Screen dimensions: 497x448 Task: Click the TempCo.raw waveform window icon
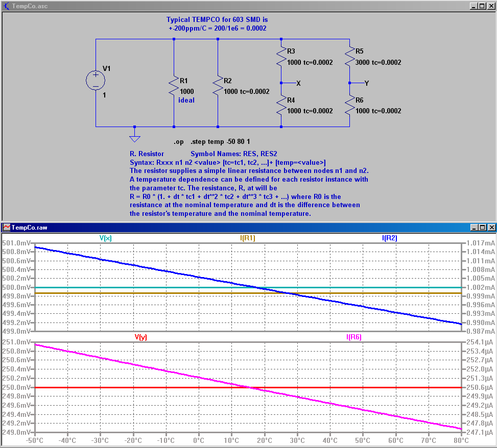pyautogui.click(x=6, y=228)
